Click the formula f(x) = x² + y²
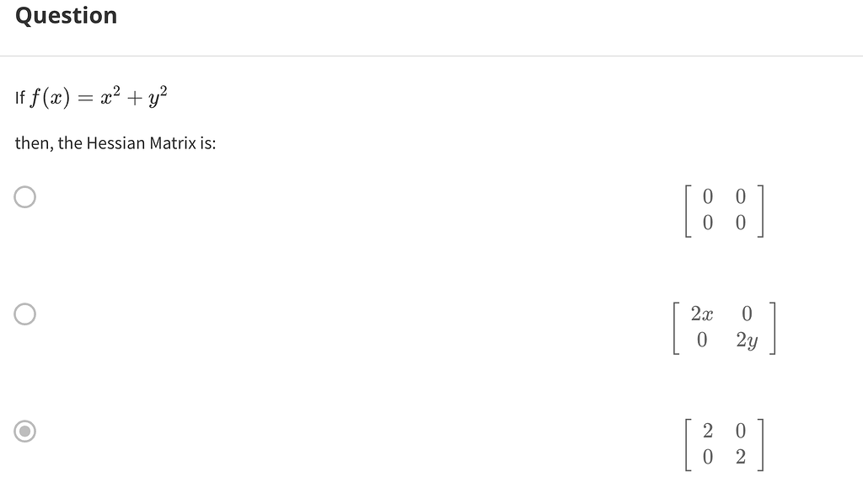This screenshot has width=863, height=504. pos(98,98)
